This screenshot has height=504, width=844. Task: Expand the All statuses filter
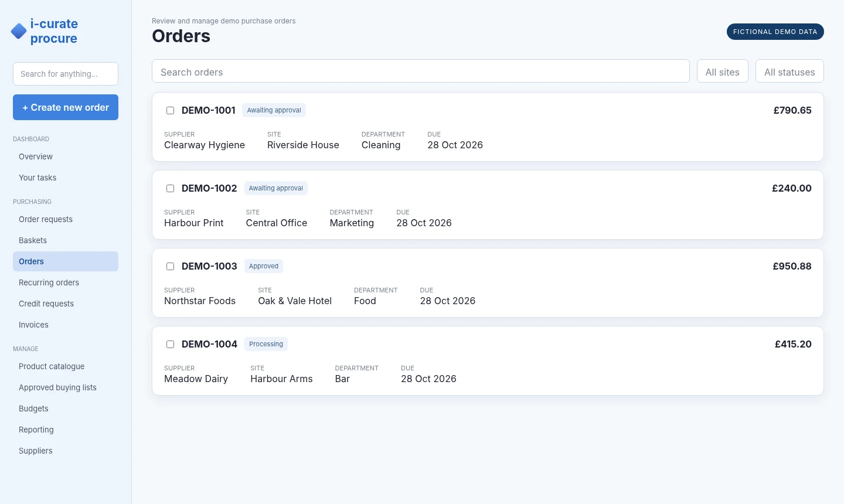(789, 71)
